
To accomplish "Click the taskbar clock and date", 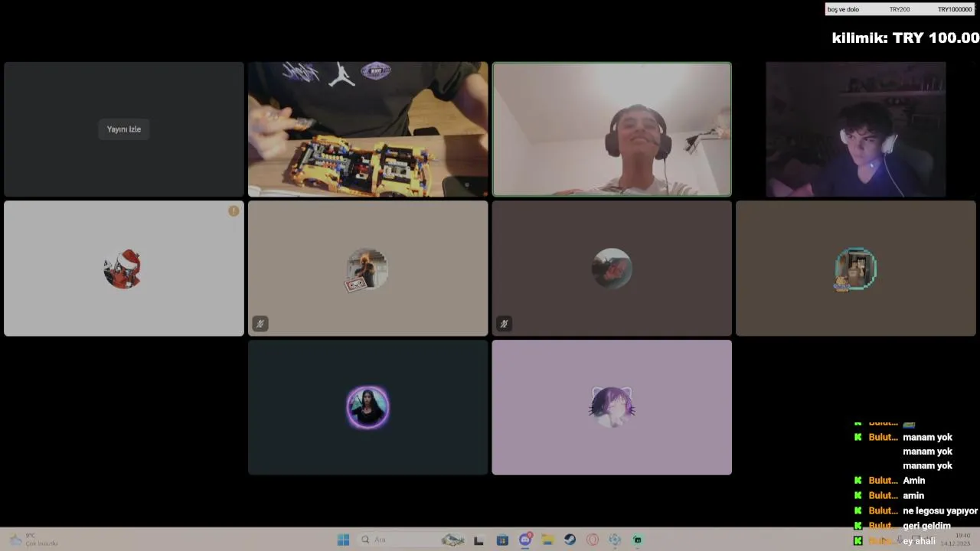I will 955,540.
